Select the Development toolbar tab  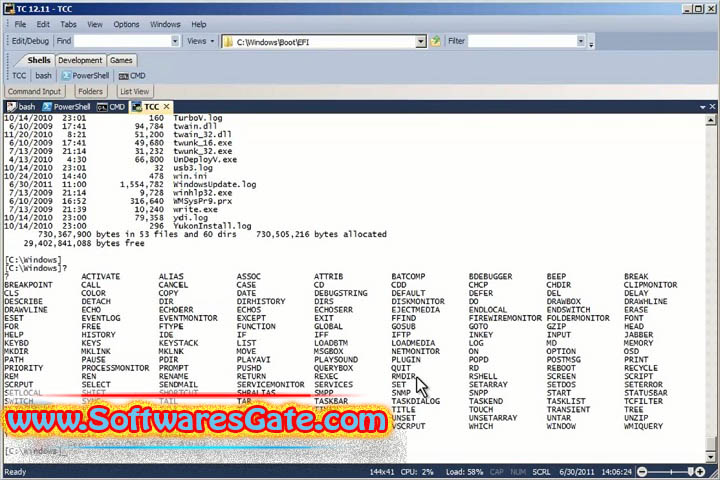(x=80, y=60)
